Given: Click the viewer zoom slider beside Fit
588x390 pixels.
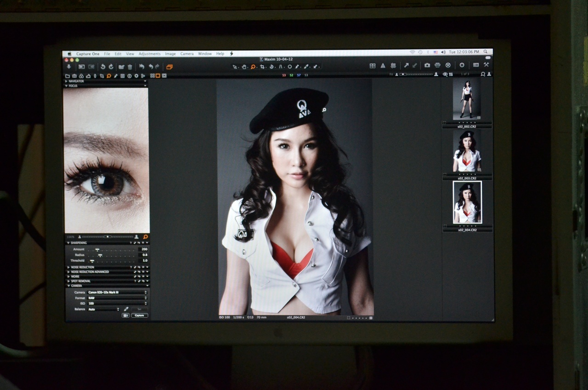Looking at the screenshot, I should coord(416,74).
